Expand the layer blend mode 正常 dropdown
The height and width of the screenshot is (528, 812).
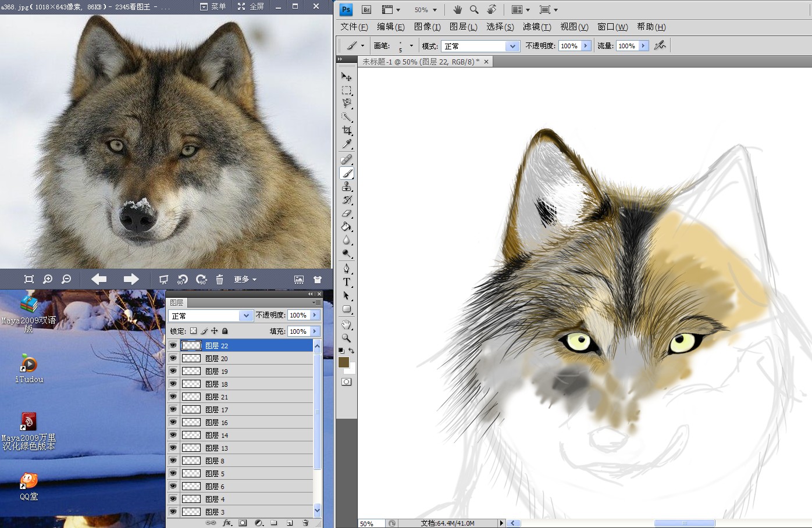coord(245,316)
